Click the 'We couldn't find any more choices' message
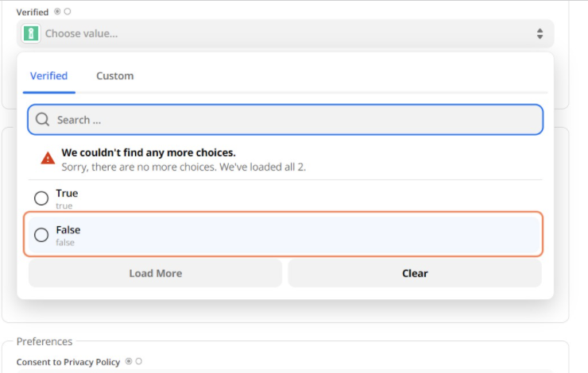 click(149, 152)
